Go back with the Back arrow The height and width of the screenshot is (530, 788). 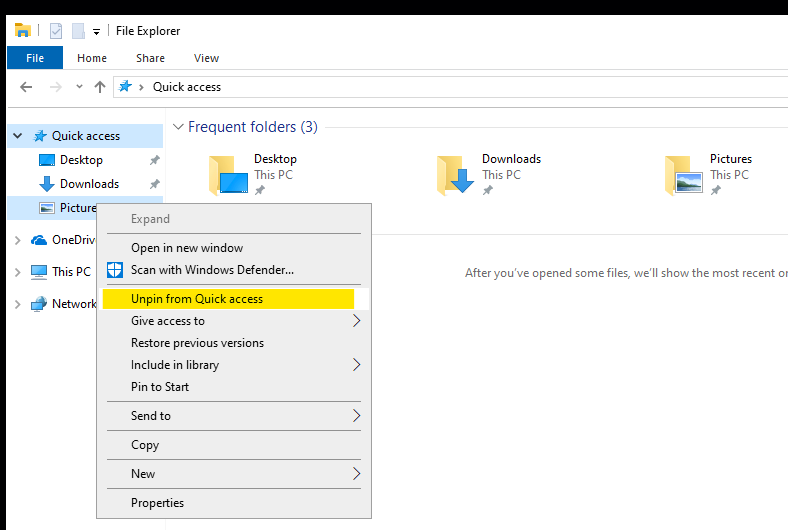26,87
